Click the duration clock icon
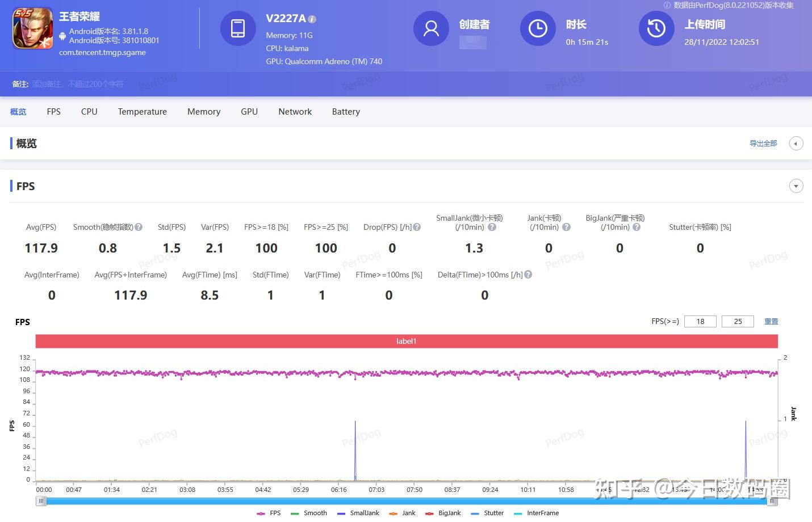Image resolution: width=812 pixels, height=522 pixels. 538,28
